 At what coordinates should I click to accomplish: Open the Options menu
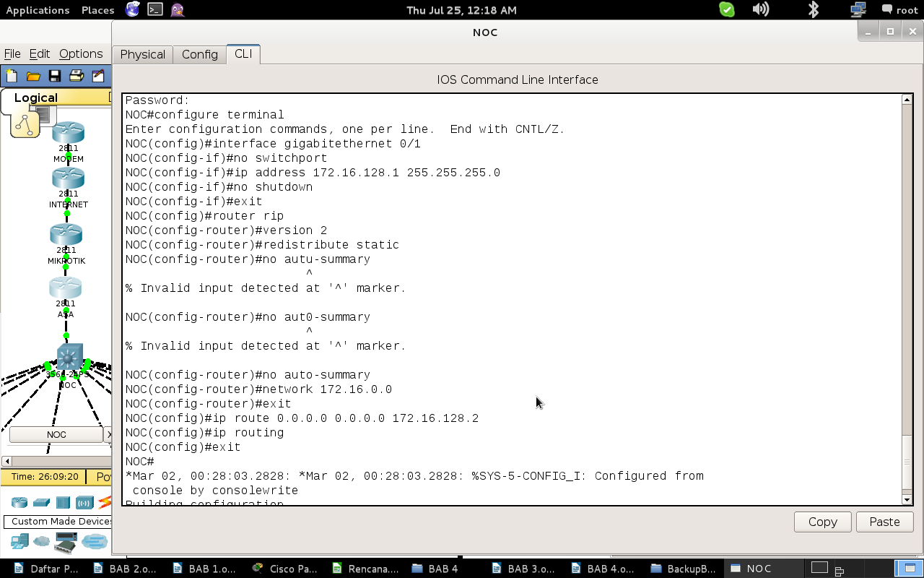81,53
